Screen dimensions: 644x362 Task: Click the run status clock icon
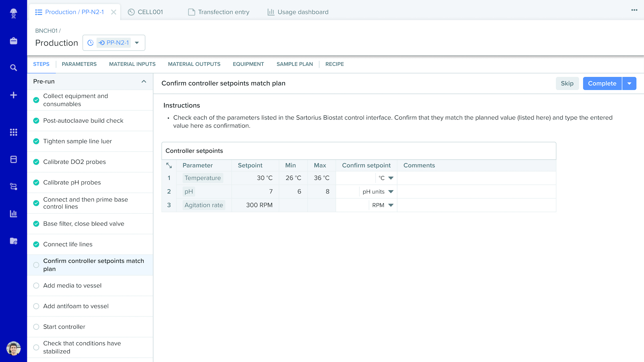pos(91,43)
